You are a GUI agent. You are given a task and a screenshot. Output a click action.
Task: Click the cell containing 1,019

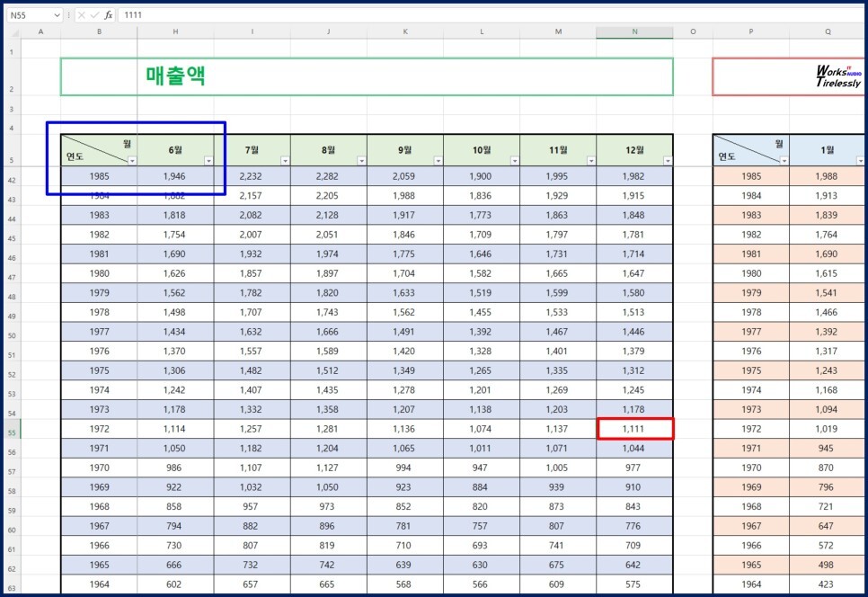pyautogui.click(x=827, y=429)
